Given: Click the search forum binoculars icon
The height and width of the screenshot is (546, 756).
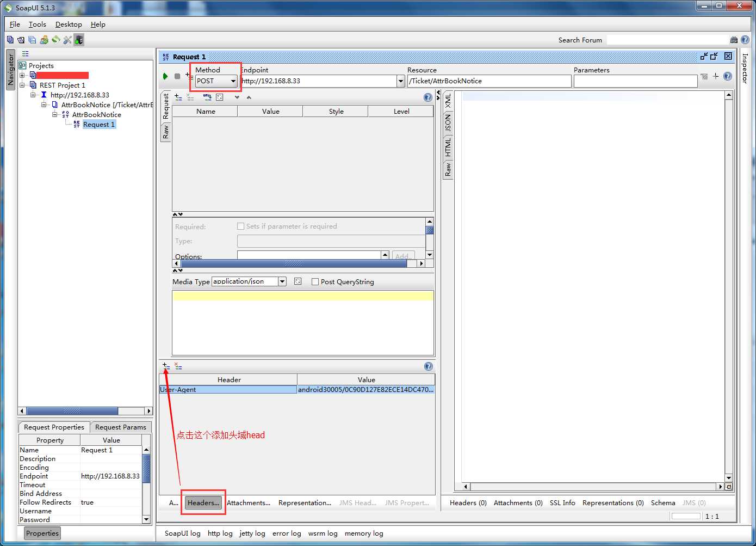Looking at the screenshot, I should [x=734, y=40].
